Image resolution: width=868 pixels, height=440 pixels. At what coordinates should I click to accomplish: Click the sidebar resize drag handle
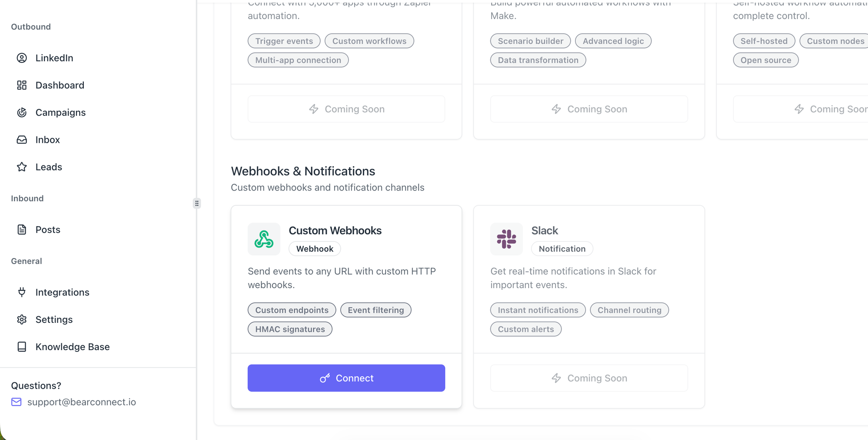click(197, 203)
